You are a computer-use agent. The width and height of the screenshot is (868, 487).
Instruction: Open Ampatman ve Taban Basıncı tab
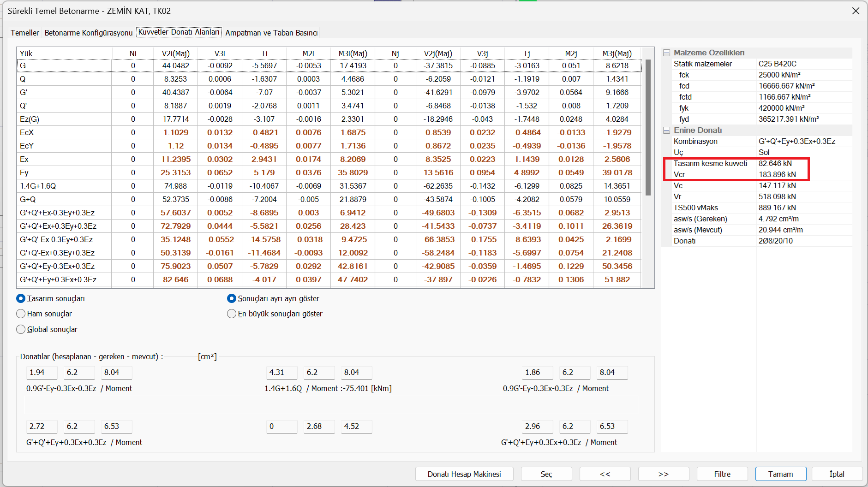[x=271, y=33]
